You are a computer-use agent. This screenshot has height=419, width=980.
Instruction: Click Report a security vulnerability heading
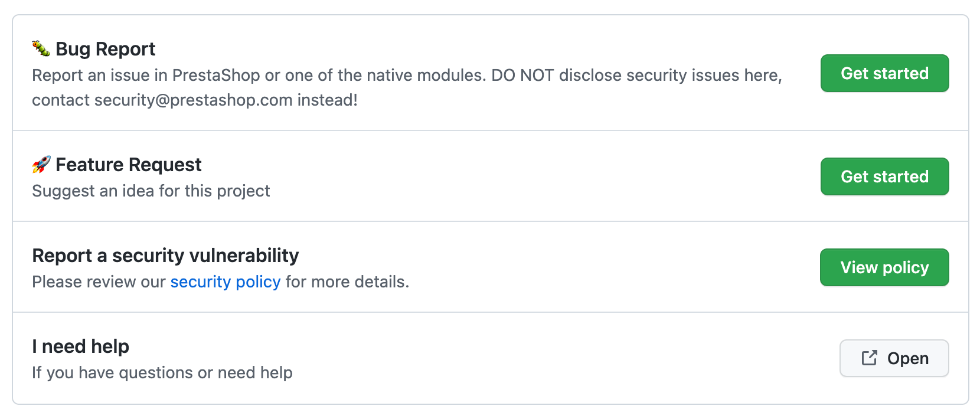[165, 256]
